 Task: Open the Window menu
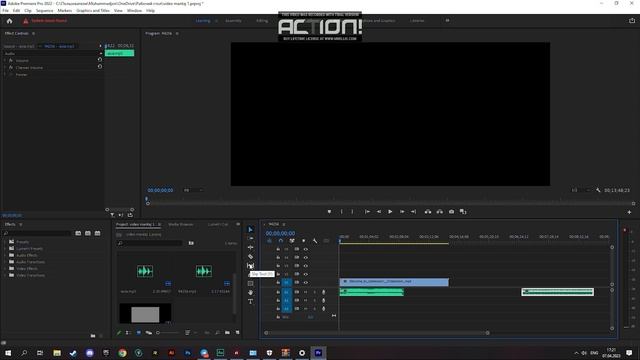tap(134, 11)
